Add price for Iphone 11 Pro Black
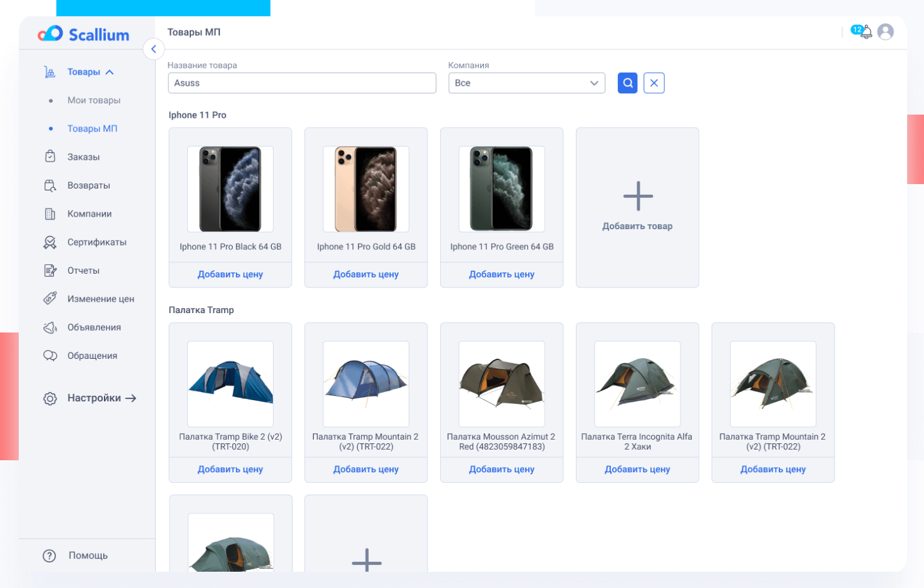Image resolution: width=924 pixels, height=588 pixels. pos(230,274)
